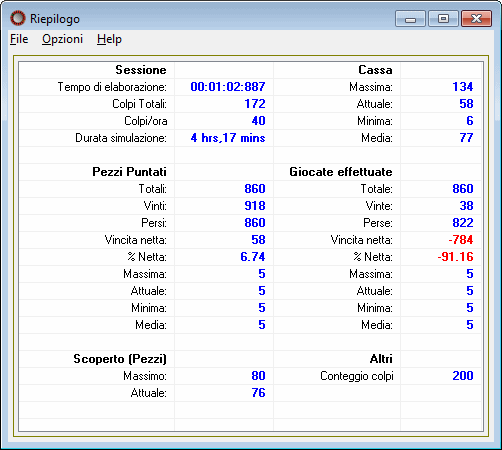Open the Opzioni menu

coord(62,39)
